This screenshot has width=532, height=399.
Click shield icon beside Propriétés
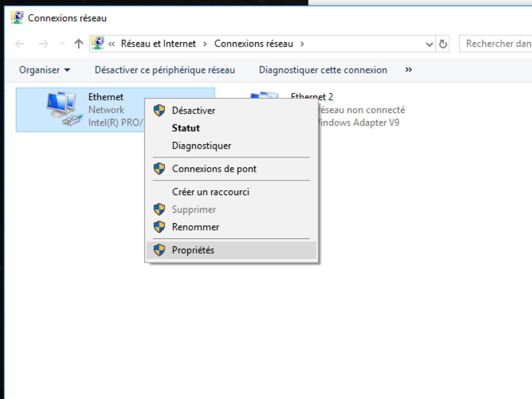tap(159, 250)
